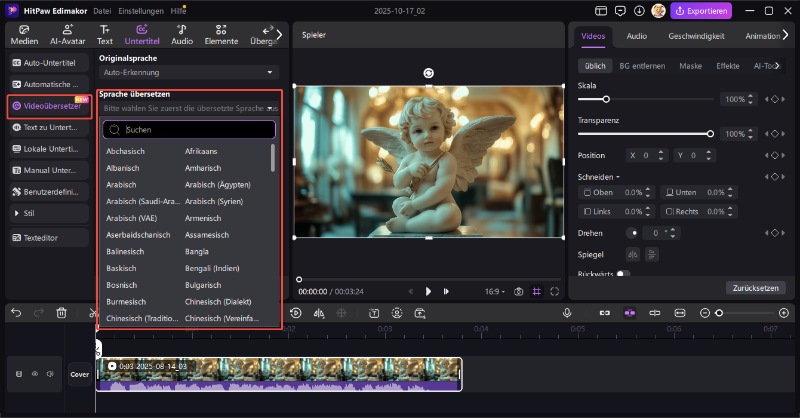
Task: Delete the selected clip with the trash icon
Action: (61, 313)
